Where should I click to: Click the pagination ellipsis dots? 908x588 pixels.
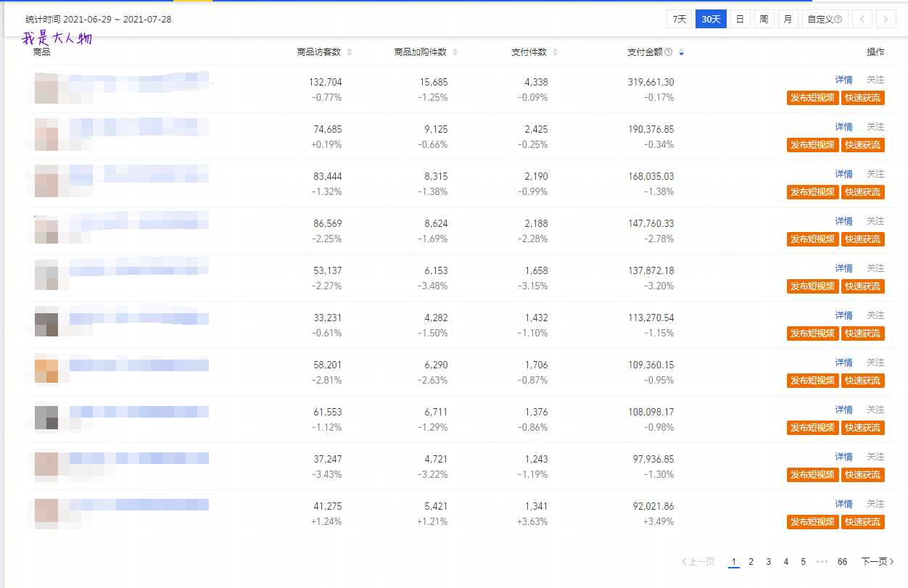click(x=822, y=562)
